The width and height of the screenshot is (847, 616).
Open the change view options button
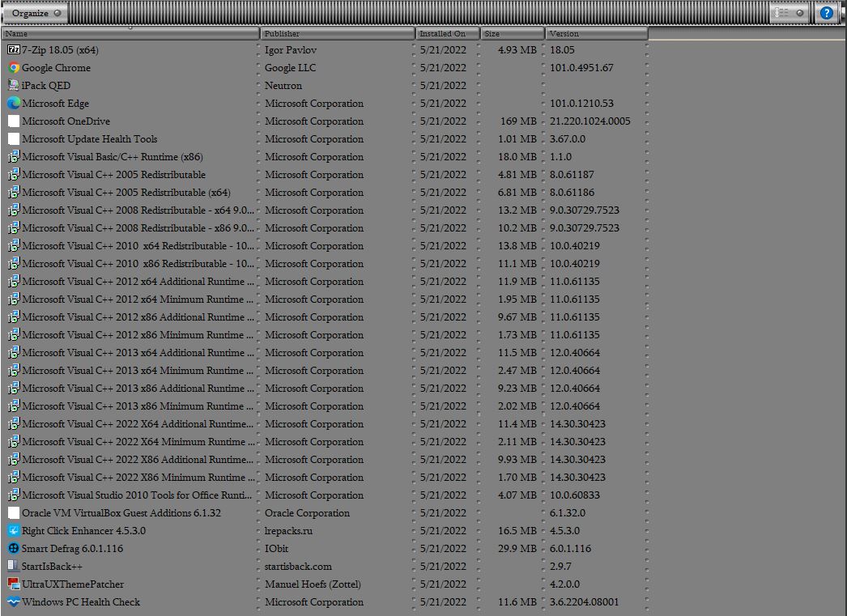pyautogui.click(x=790, y=13)
